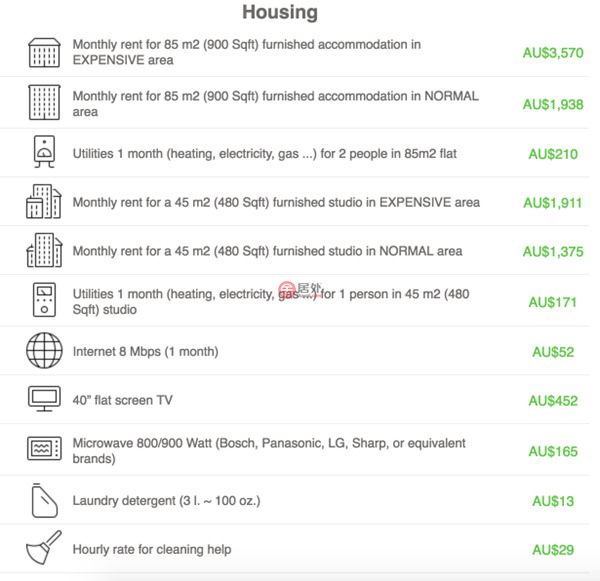Click the AU$452 TV price

[554, 401]
